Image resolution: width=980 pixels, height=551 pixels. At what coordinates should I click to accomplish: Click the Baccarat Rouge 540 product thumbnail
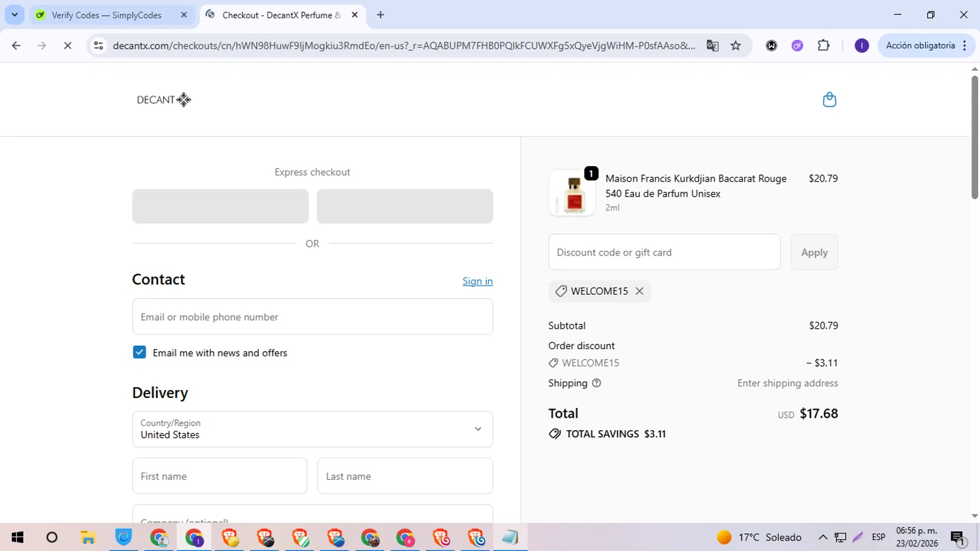coord(572,193)
